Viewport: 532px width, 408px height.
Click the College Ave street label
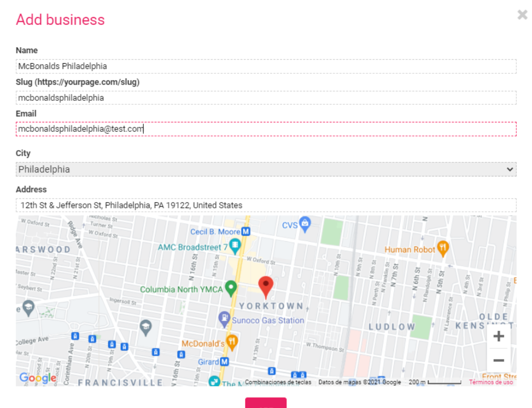tap(32, 341)
